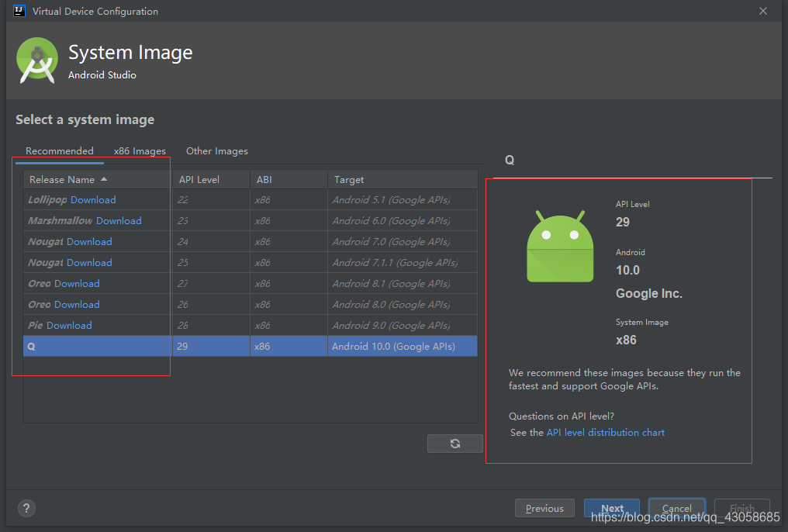Switch to the Recommended tab
This screenshot has height=532, width=788.
point(59,150)
